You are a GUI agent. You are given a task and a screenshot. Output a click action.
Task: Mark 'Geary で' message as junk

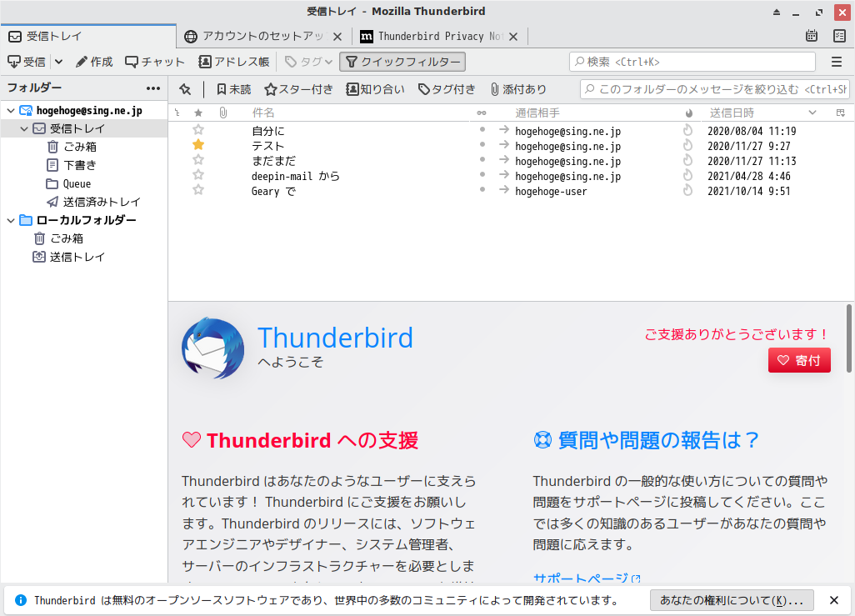688,190
